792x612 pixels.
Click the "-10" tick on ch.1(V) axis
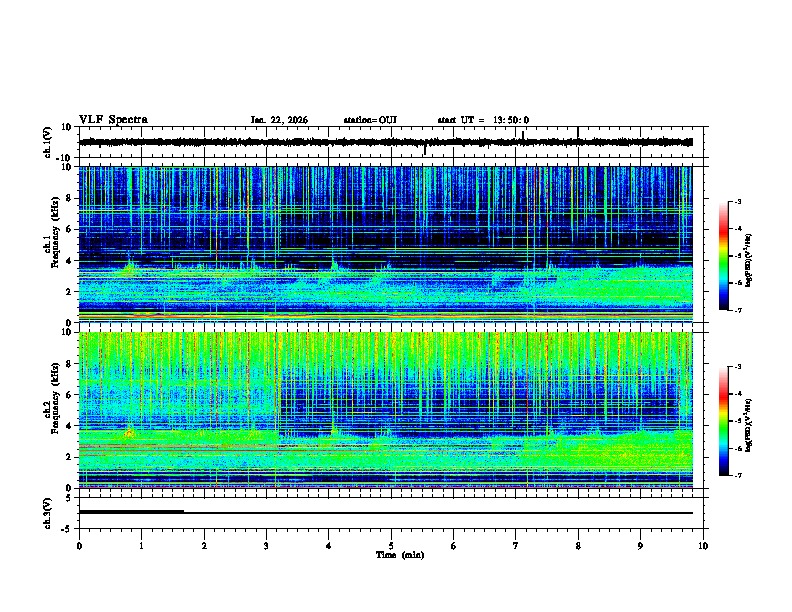coord(65,158)
